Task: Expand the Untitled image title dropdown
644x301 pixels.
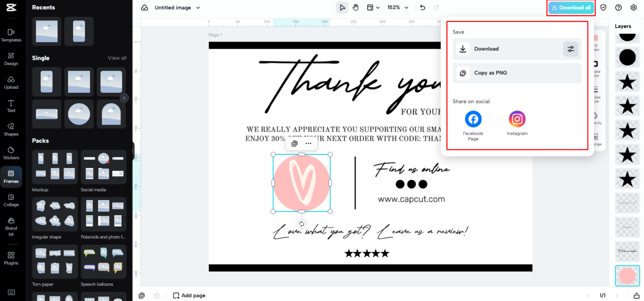Action: [198, 8]
